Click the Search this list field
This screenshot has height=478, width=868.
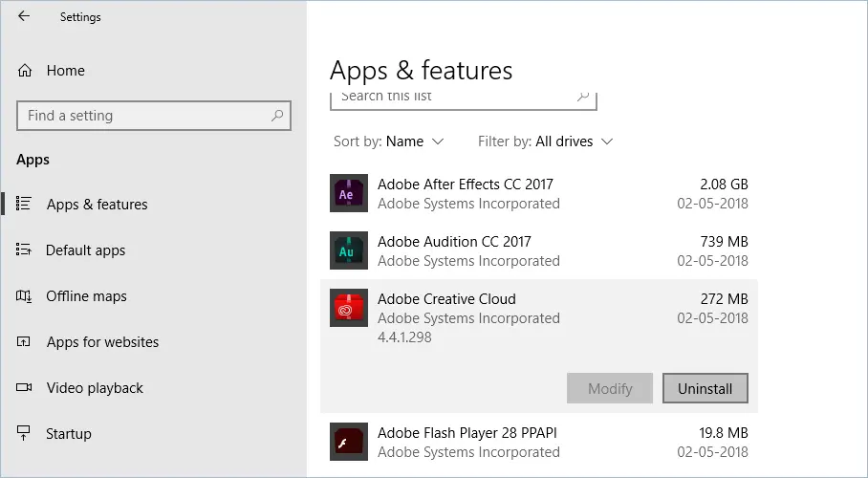454,97
